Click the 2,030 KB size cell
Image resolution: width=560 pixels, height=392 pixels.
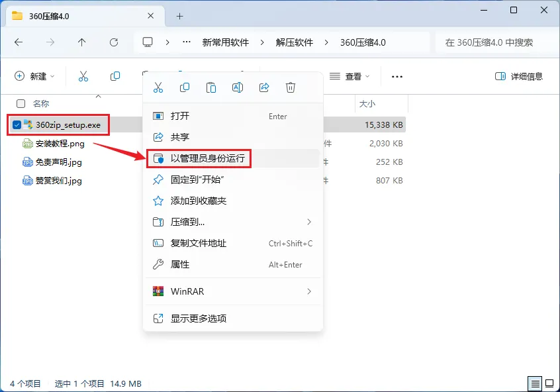coord(386,143)
